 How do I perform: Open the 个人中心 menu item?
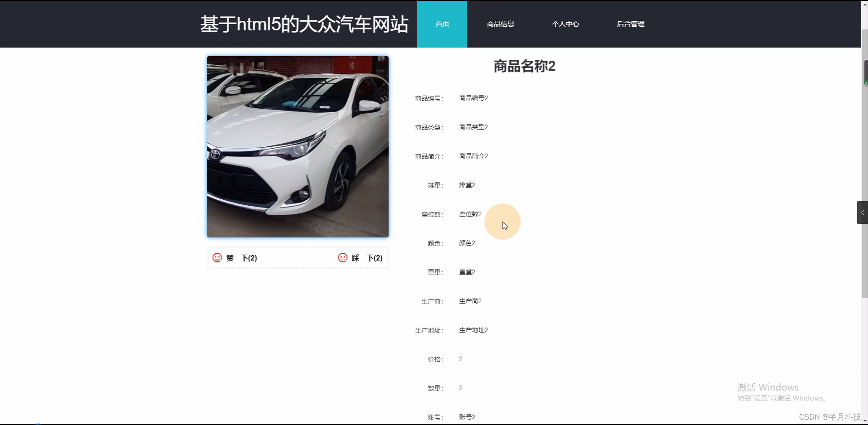point(566,24)
